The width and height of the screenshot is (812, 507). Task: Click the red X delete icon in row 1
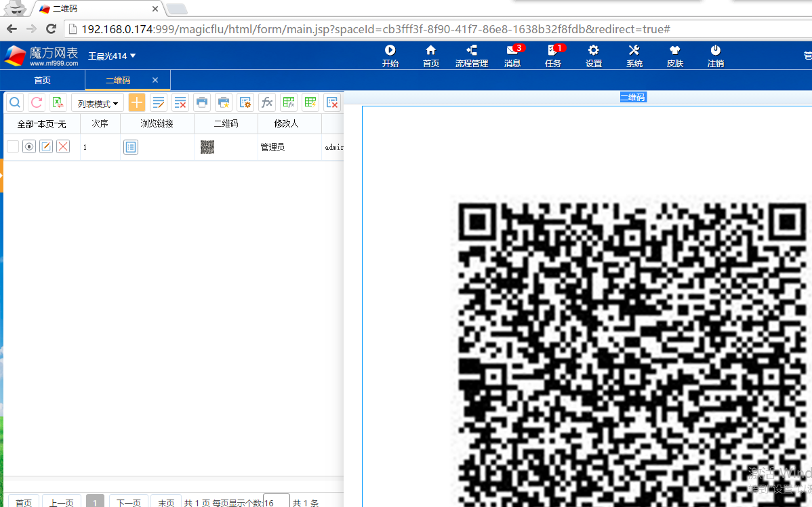63,146
